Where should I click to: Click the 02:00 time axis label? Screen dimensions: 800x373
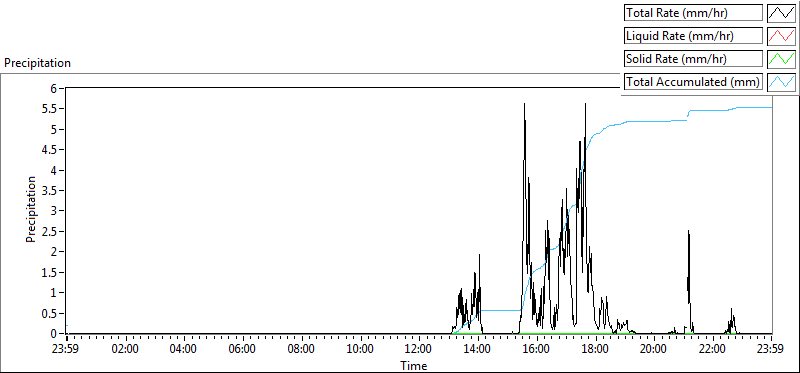[x=125, y=350]
